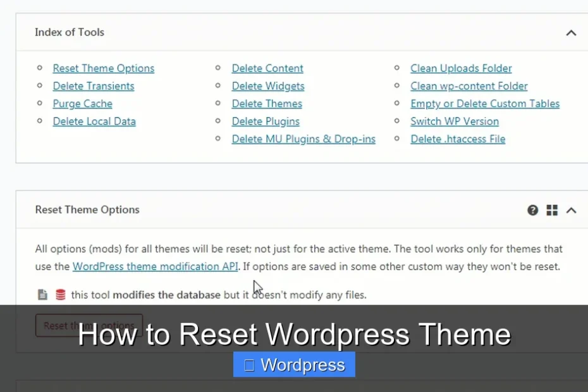Collapse the Reset Theme Options panel
The width and height of the screenshot is (588, 392).
click(x=571, y=210)
